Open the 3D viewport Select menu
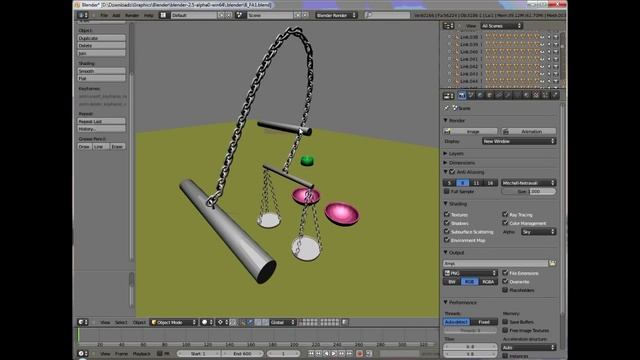 tap(121, 322)
